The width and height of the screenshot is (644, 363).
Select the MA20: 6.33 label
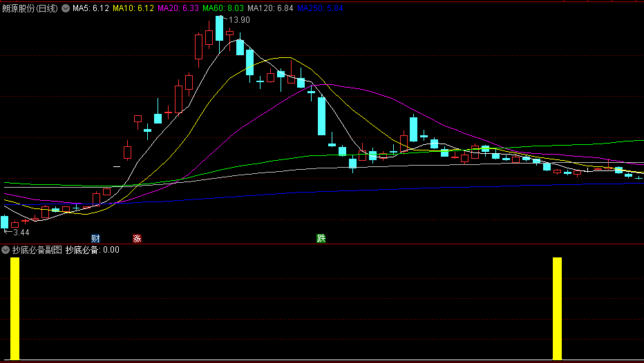(178, 8)
